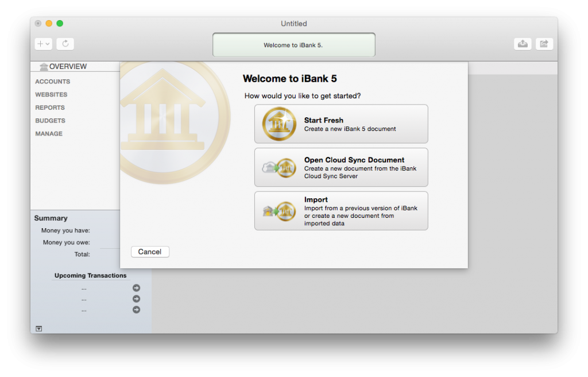The height and width of the screenshot is (377, 588).
Task: Open the BUDGETS sidebar section
Action: point(51,121)
